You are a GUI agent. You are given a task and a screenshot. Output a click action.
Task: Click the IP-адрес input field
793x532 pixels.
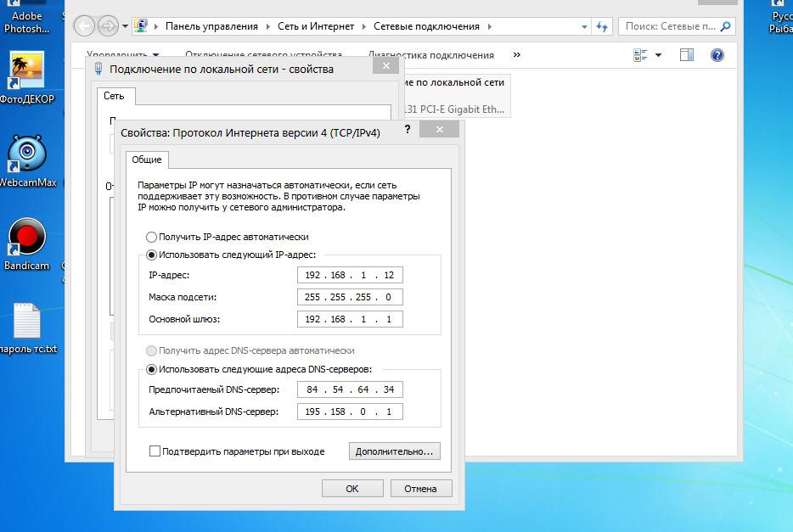click(x=350, y=275)
